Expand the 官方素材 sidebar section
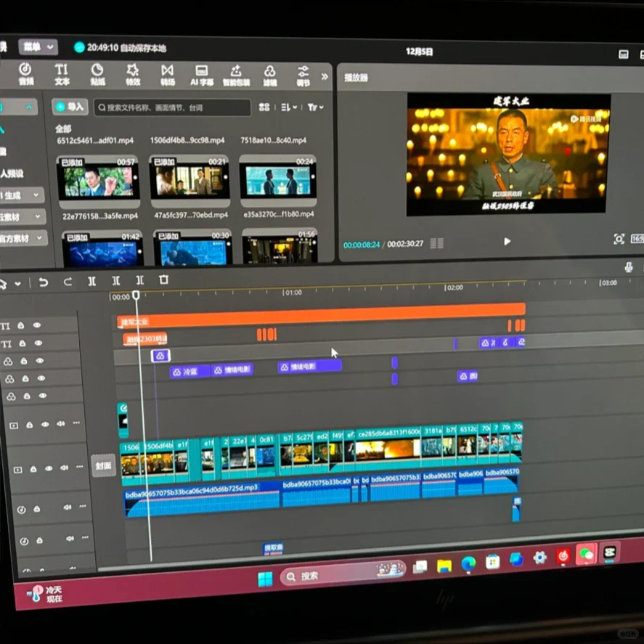The image size is (644, 644). tap(23, 238)
